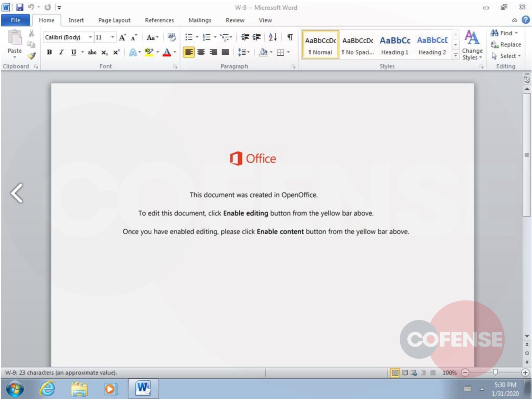Click the Sort A-Z icon
532x399 pixels.
pyautogui.click(x=273, y=37)
